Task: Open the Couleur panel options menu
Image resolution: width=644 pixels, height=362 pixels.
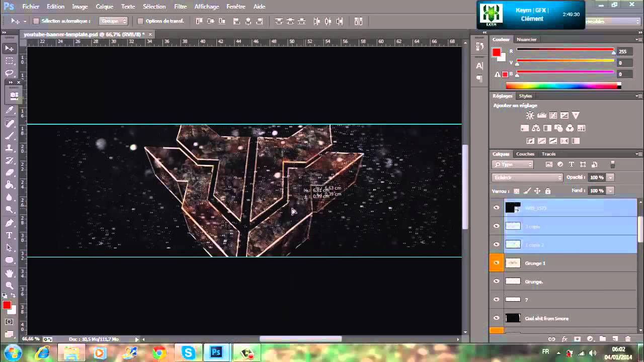Action: (x=638, y=39)
